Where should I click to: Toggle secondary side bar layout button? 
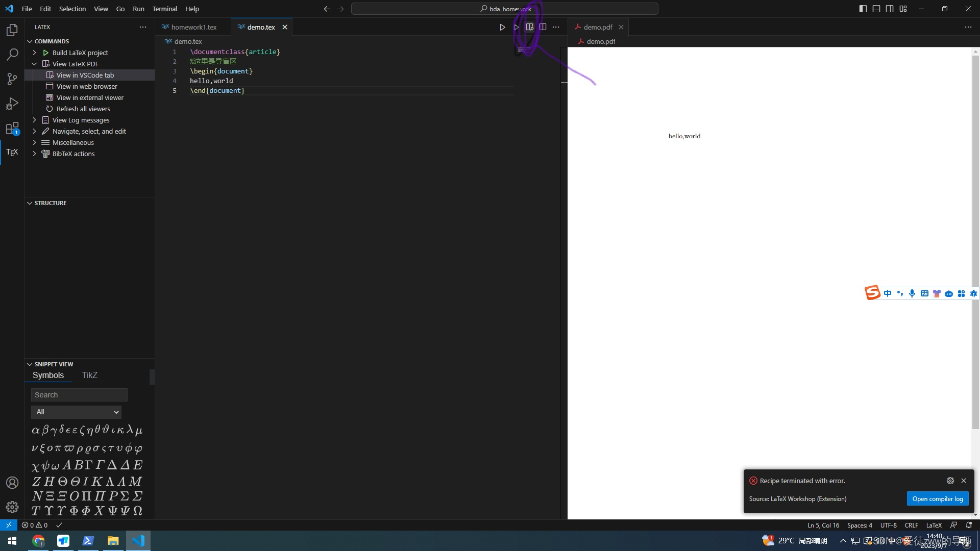click(890, 9)
